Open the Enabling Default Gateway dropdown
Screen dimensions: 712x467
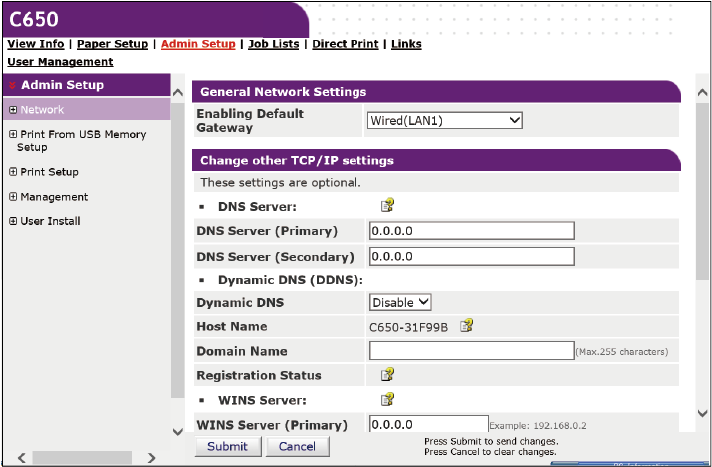point(445,121)
